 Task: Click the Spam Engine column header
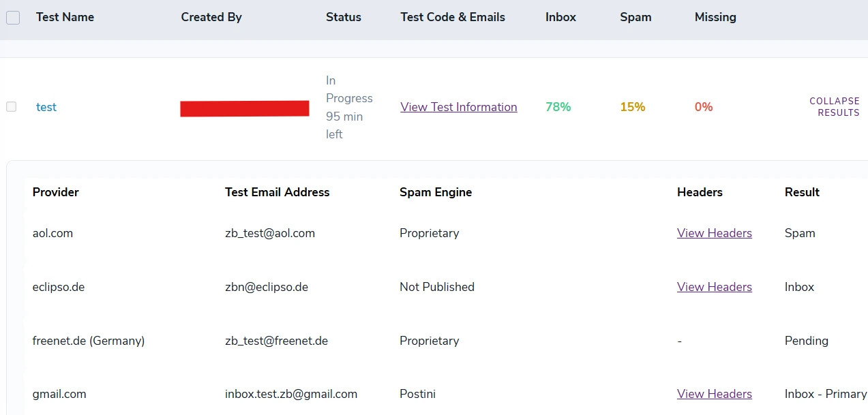pos(435,192)
